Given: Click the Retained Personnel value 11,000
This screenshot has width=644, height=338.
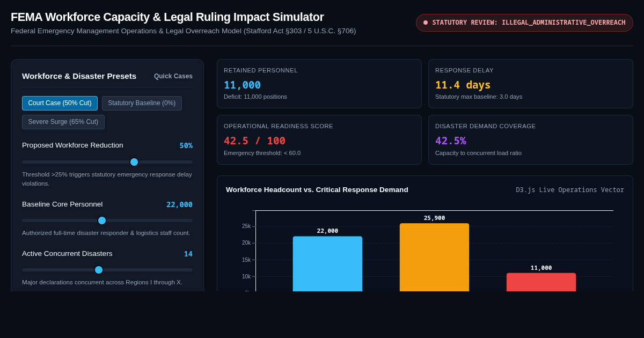Looking at the screenshot, I should click(x=242, y=85).
